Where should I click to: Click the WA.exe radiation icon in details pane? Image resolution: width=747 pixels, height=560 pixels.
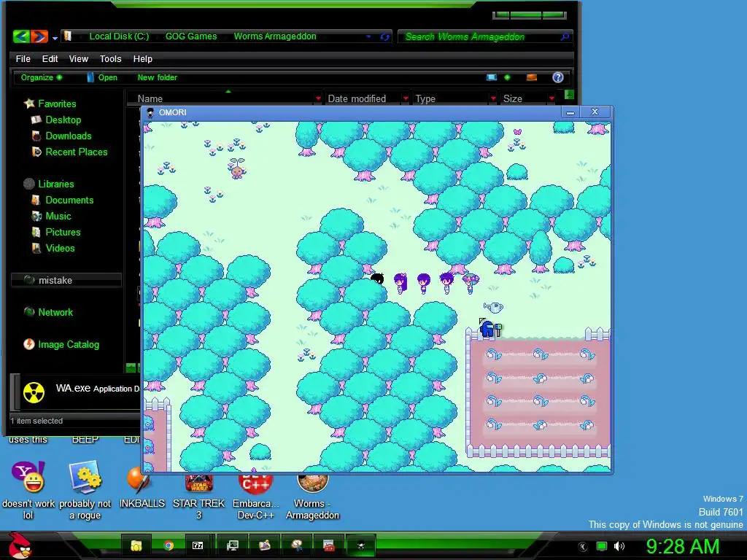click(x=34, y=393)
